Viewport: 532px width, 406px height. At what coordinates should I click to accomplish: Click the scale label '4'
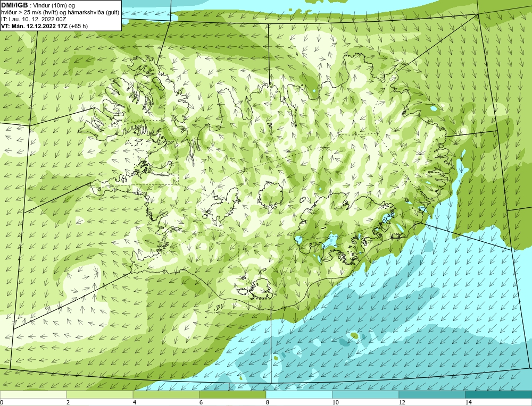pyautogui.click(x=135, y=402)
